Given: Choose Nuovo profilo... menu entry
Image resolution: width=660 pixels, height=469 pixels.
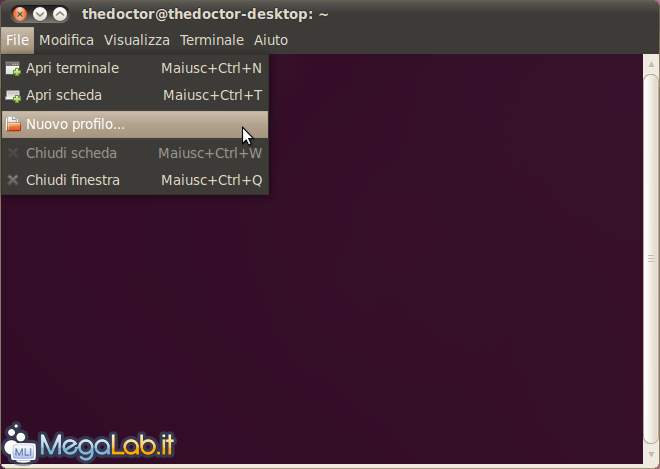Looking at the screenshot, I should pos(135,125).
